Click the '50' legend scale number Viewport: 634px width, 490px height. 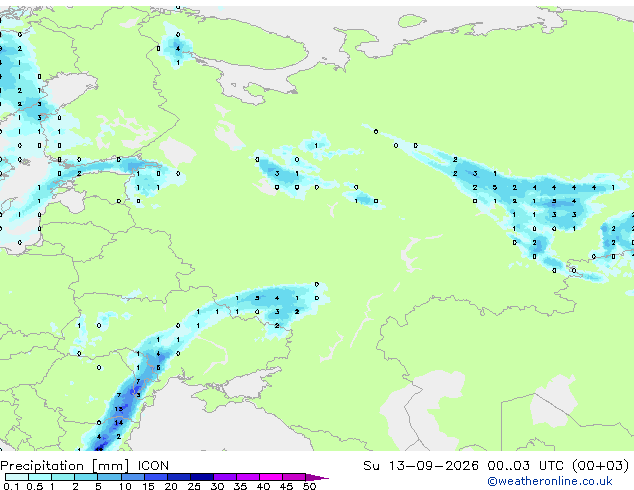coord(309,486)
